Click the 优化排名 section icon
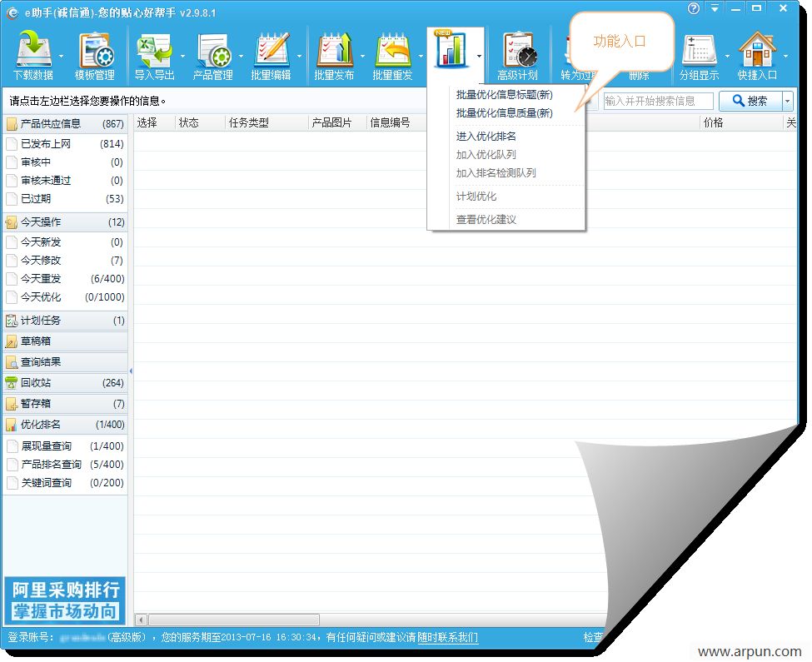Screen dimensions: 812x662 [12, 425]
